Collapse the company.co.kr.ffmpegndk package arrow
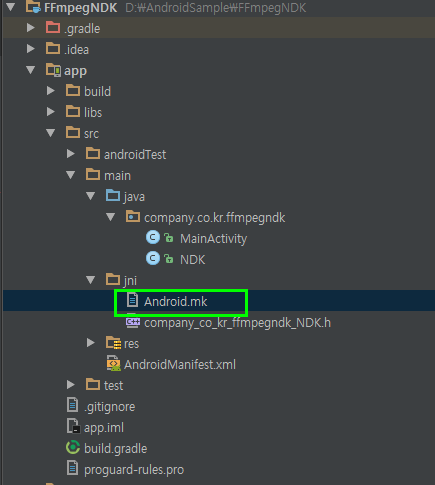This screenshot has height=485, width=435. point(111,217)
